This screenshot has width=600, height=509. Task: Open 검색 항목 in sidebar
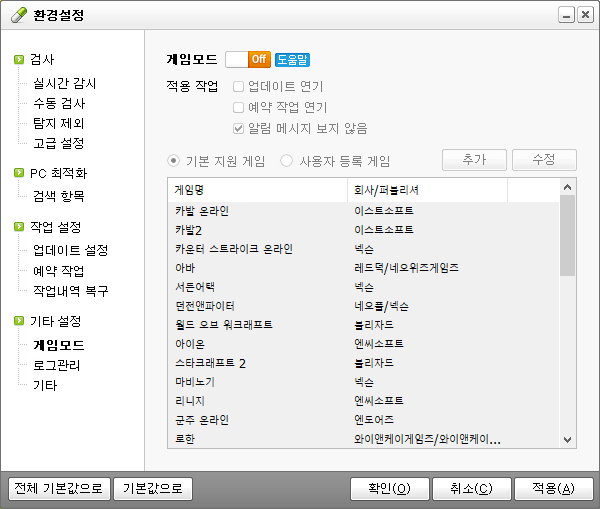tap(58, 196)
